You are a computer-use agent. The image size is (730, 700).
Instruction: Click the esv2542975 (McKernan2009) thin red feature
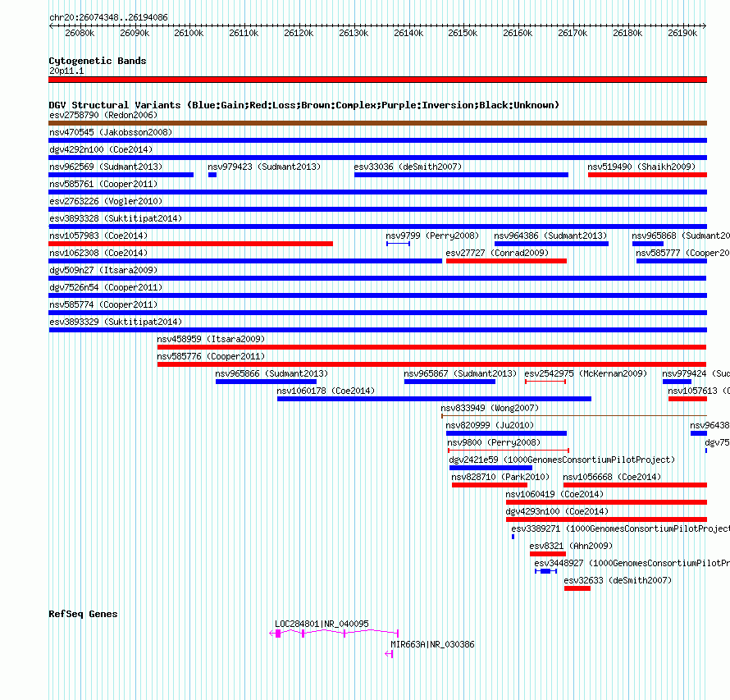click(545, 382)
